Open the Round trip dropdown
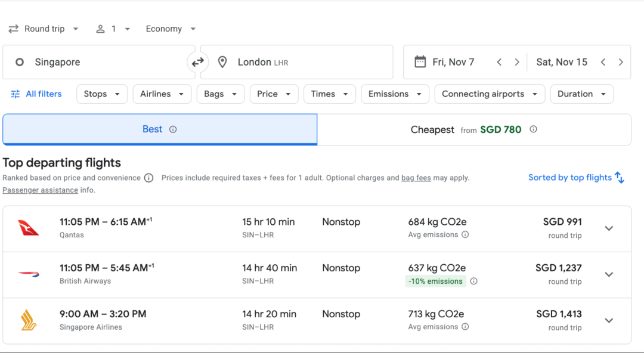This screenshot has width=644, height=353. click(x=44, y=29)
